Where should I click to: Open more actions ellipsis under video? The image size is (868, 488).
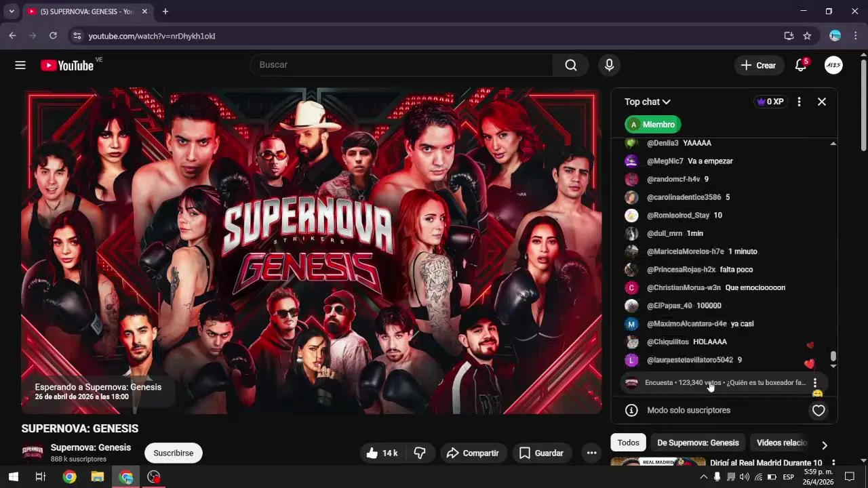tap(592, 453)
